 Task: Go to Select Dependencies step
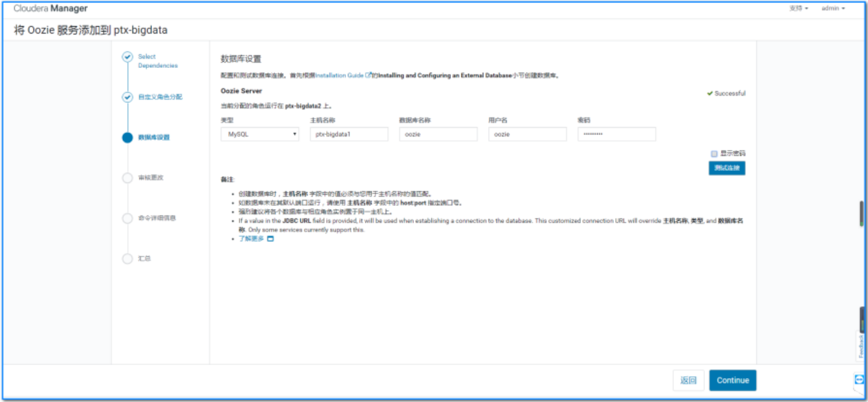pyautogui.click(x=157, y=61)
